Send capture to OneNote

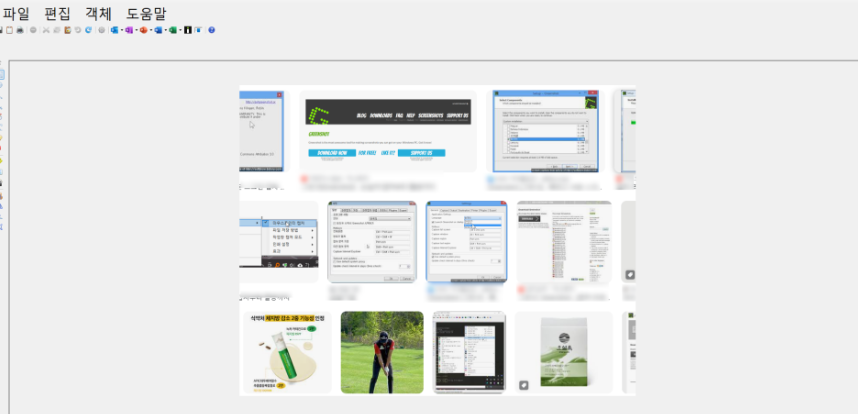[x=129, y=30]
